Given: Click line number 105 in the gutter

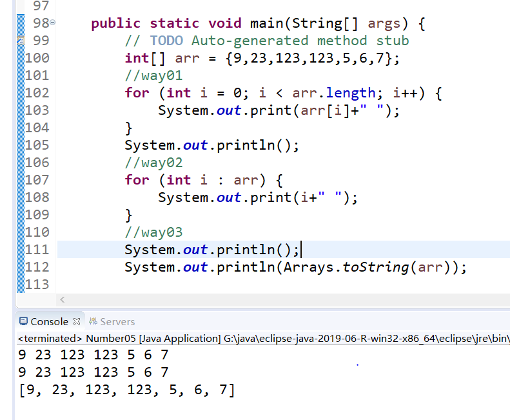Looking at the screenshot, I should (37, 145).
